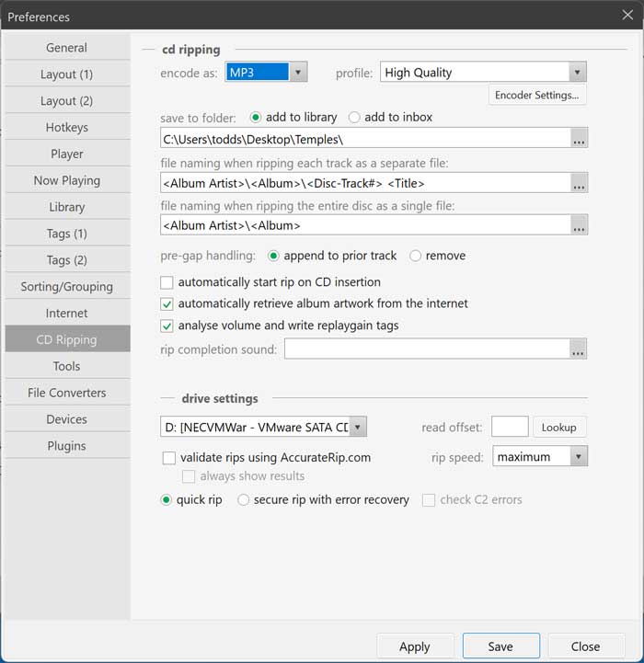Open the Internet preferences tab
This screenshot has height=663, width=644.
pyautogui.click(x=67, y=314)
